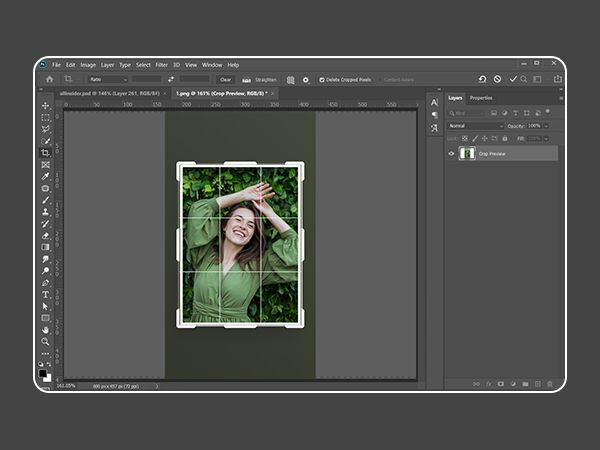Click the Share icon
The width and height of the screenshot is (600, 450).
(x=558, y=79)
